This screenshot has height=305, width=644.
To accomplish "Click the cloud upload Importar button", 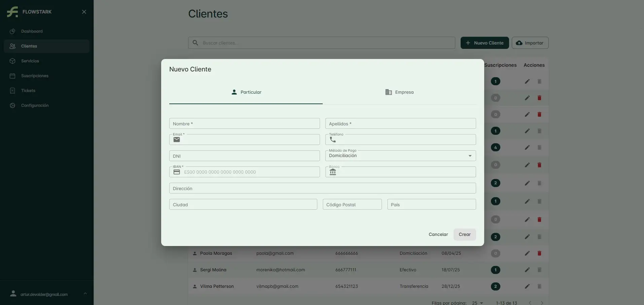I will tap(530, 43).
